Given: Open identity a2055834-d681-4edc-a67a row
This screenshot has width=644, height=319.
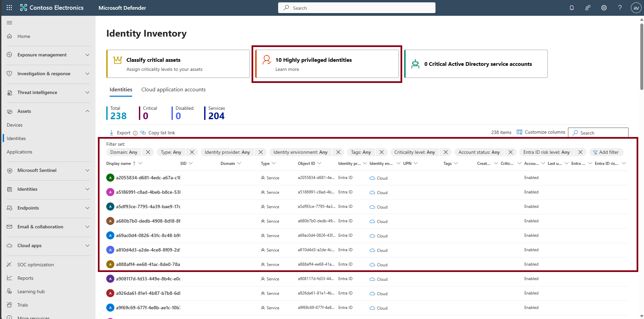Looking at the screenshot, I should click(367, 178).
